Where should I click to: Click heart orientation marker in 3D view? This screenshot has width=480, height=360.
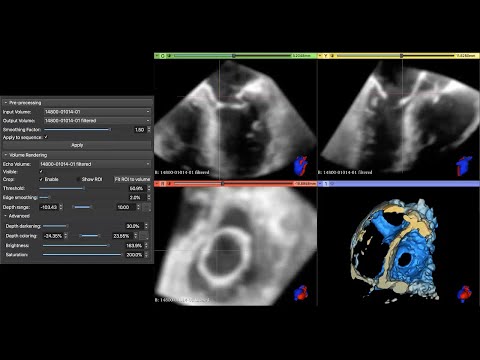point(464,294)
